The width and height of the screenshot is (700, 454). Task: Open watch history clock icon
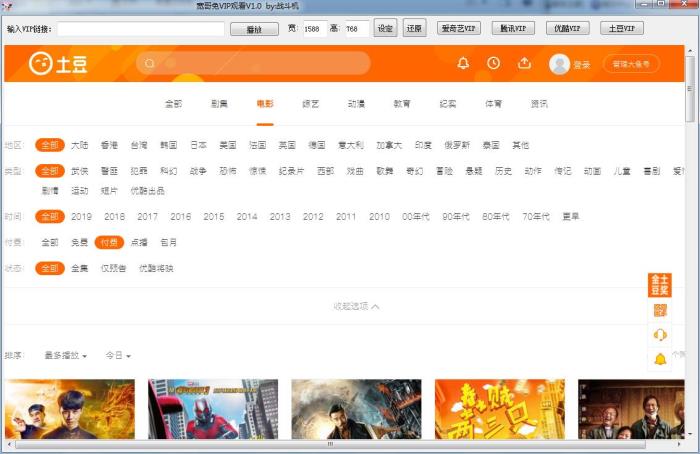[493, 63]
